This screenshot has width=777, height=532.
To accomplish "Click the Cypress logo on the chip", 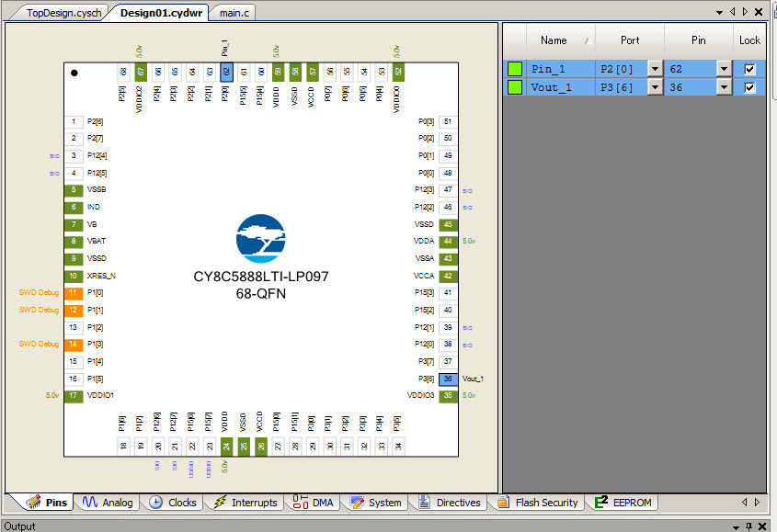I will coord(260,239).
